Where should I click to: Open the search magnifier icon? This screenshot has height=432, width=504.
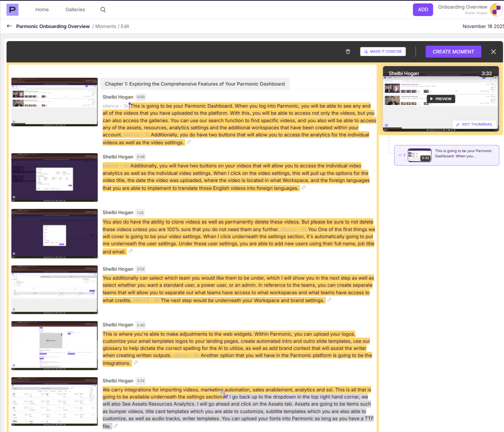103,10
